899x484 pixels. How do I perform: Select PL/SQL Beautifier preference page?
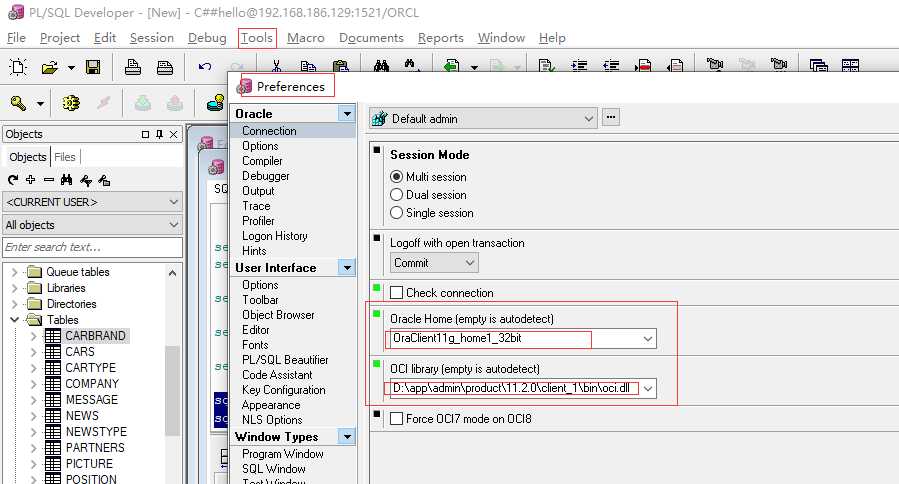[285, 360]
